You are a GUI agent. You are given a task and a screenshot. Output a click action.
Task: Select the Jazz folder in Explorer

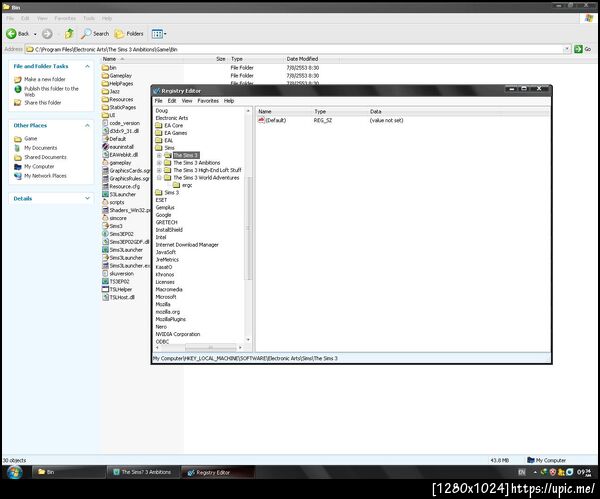pyautogui.click(x=111, y=91)
